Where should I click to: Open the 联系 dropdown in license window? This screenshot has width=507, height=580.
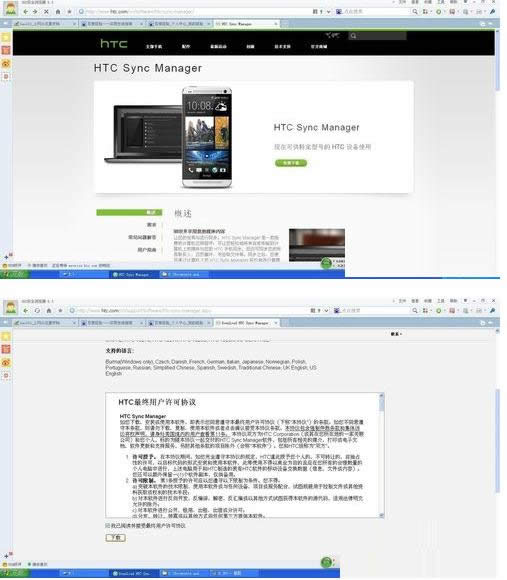pos(396,334)
